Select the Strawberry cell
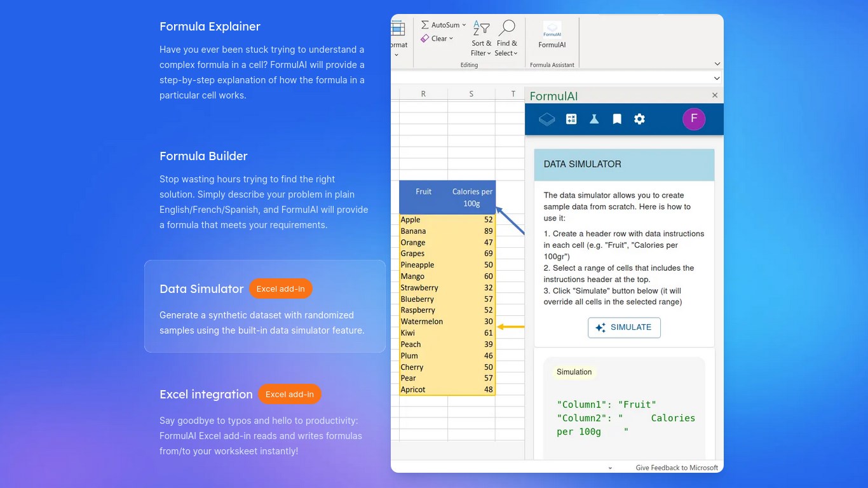 click(423, 288)
